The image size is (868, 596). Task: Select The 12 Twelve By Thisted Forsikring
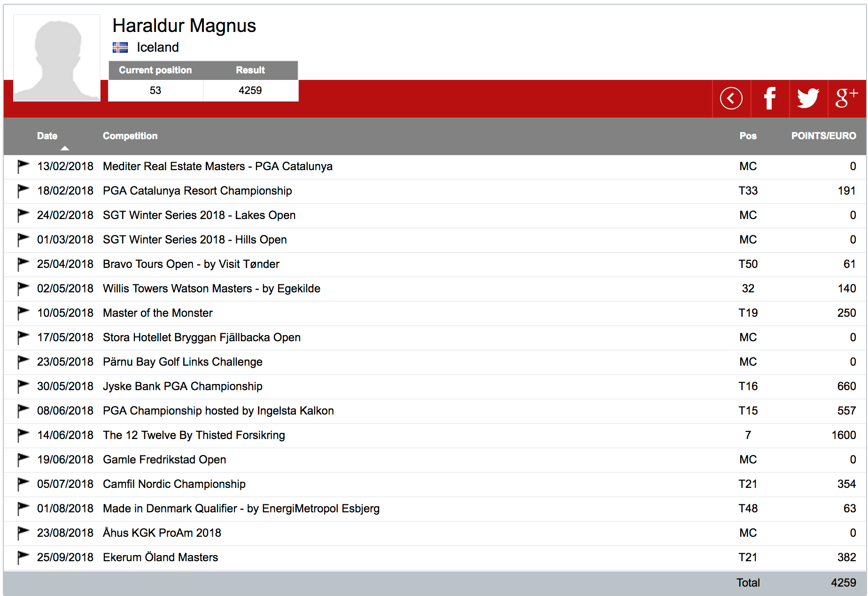tap(194, 435)
